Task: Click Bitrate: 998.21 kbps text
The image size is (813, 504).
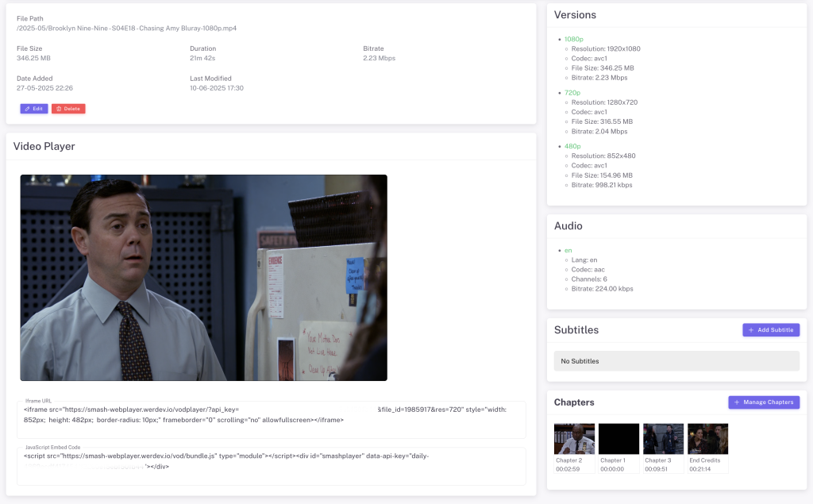Action: [602, 185]
